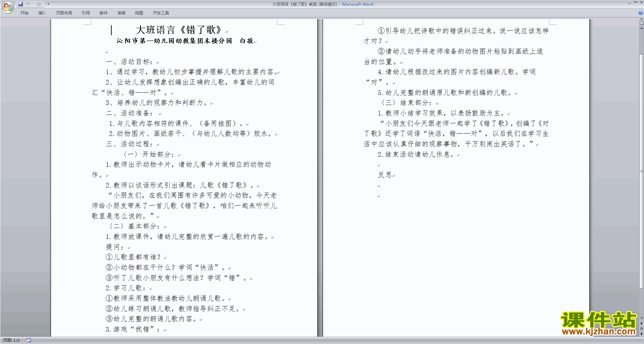
Task: Click the line 3、培养幼儿的观察力和判断力。
Action: (158, 103)
